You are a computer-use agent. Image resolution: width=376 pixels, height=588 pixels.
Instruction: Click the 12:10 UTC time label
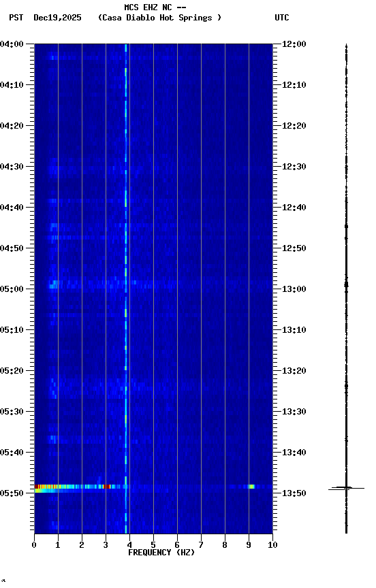pyautogui.click(x=294, y=85)
